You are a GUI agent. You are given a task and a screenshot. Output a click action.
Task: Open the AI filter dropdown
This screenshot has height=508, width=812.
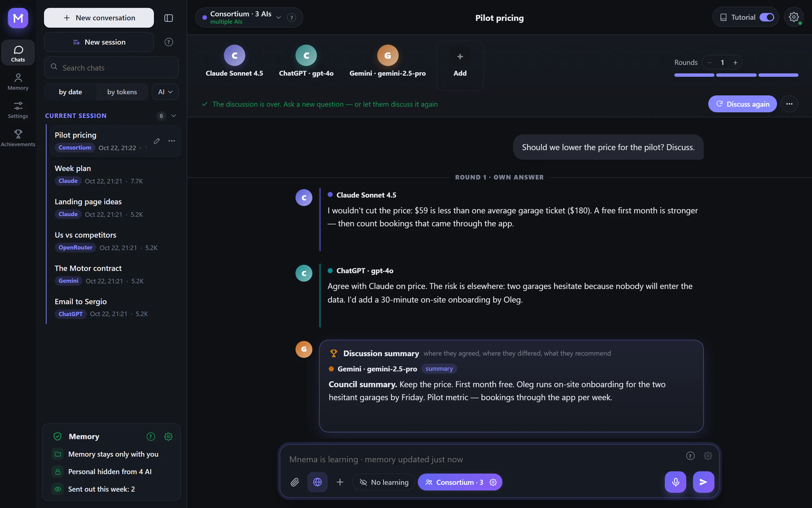pyautogui.click(x=165, y=92)
